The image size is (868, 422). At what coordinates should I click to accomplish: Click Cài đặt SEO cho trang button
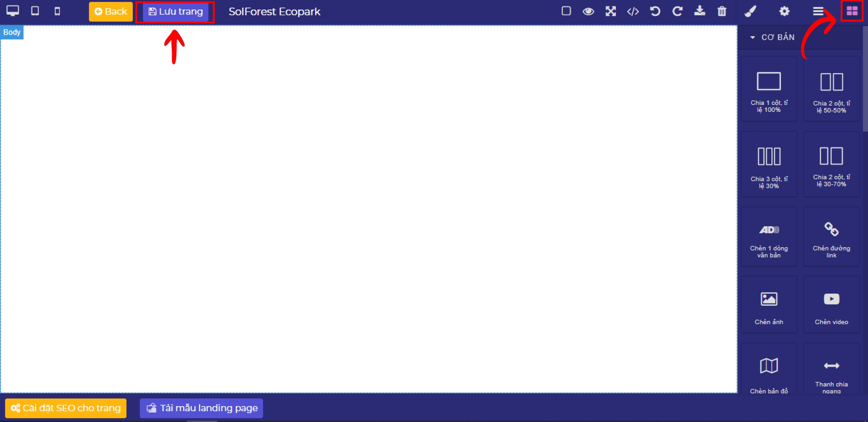tap(66, 408)
